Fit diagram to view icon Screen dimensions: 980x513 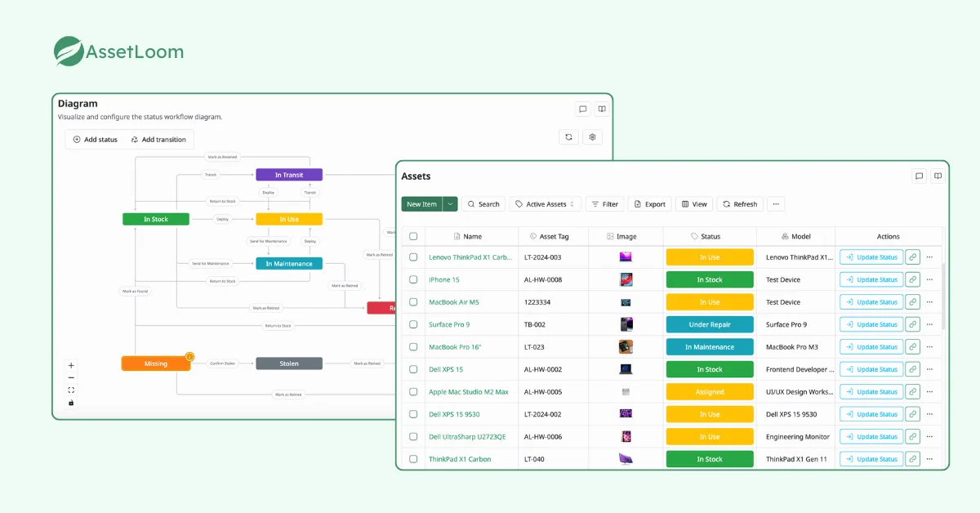point(71,390)
